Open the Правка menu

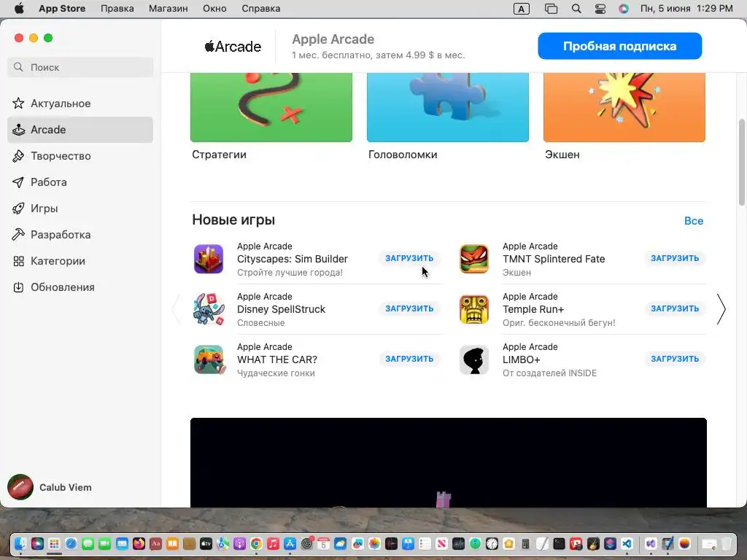tap(117, 9)
